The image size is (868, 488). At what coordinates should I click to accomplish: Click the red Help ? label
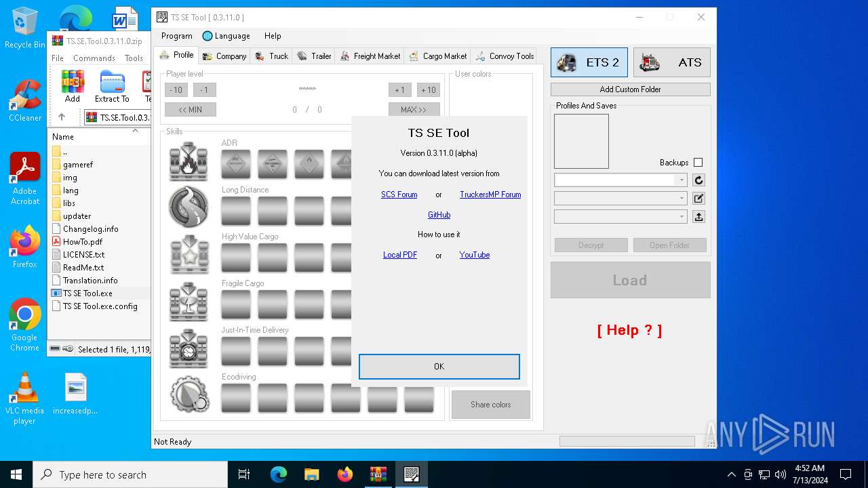point(630,330)
